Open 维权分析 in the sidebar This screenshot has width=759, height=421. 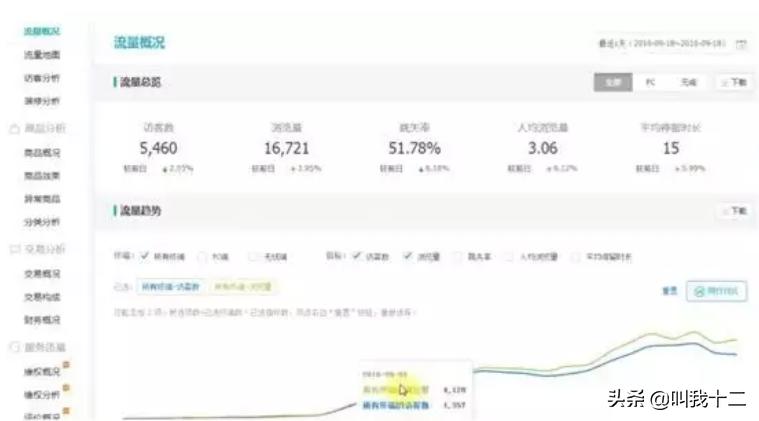[x=42, y=395]
